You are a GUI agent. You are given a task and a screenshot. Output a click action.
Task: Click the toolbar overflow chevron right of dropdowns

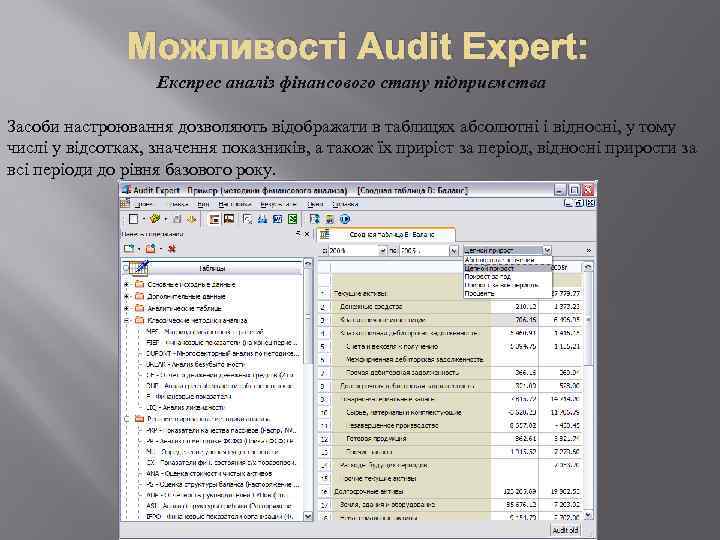[589, 250]
